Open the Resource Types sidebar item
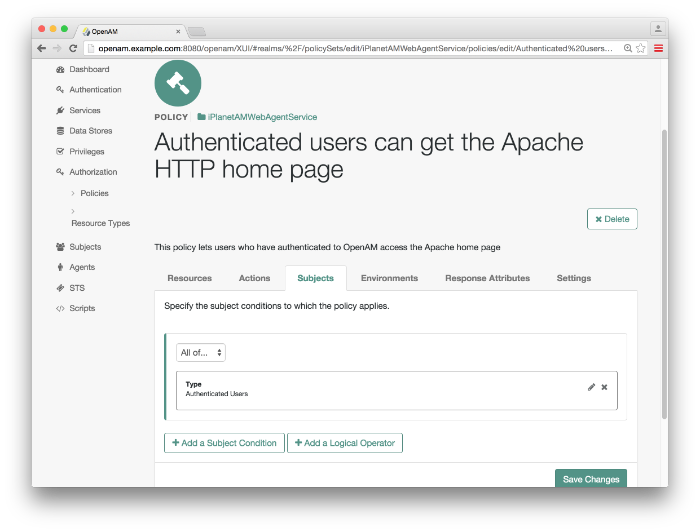Image resolution: width=700 pixels, height=532 pixels. 100,223
